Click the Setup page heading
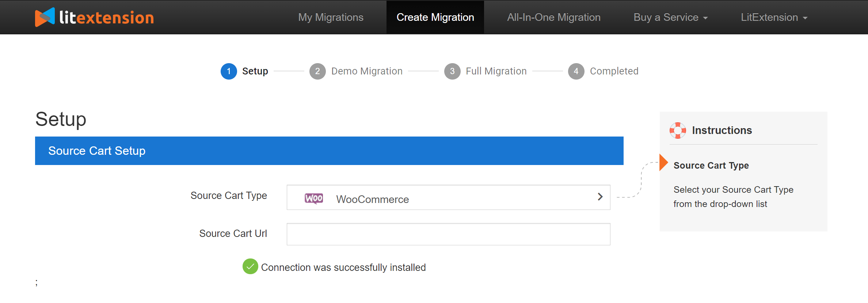 tap(61, 119)
